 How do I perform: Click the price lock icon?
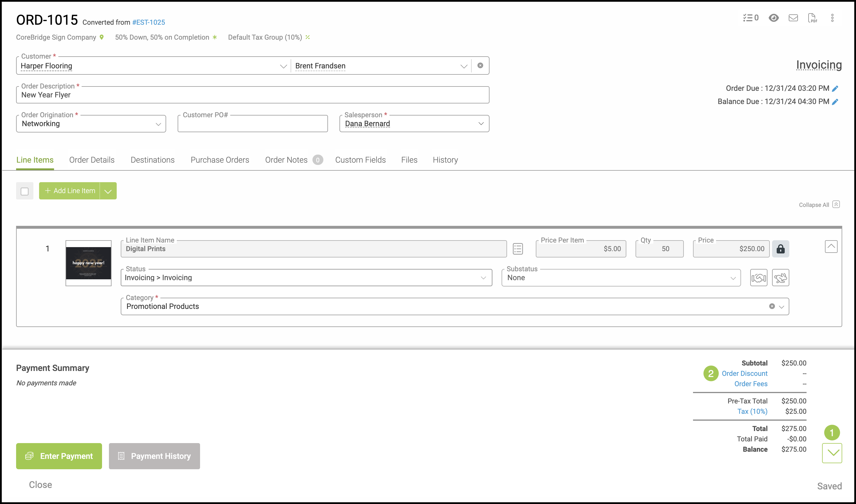780,249
